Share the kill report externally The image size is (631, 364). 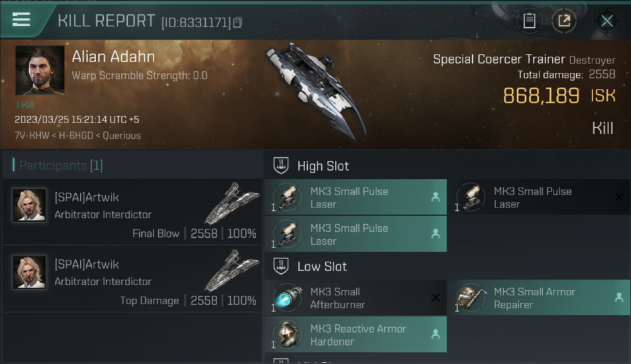[x=564, y=21]
